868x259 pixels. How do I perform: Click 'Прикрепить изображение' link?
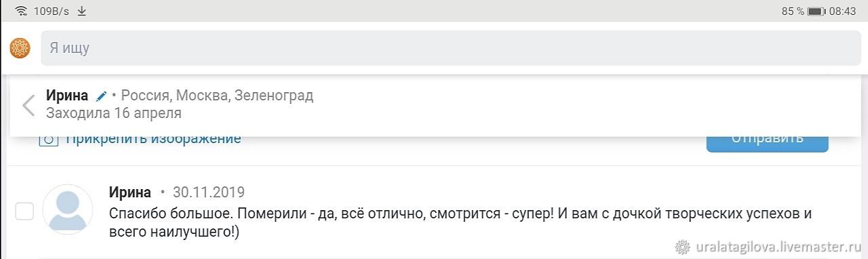coord(153,139)
